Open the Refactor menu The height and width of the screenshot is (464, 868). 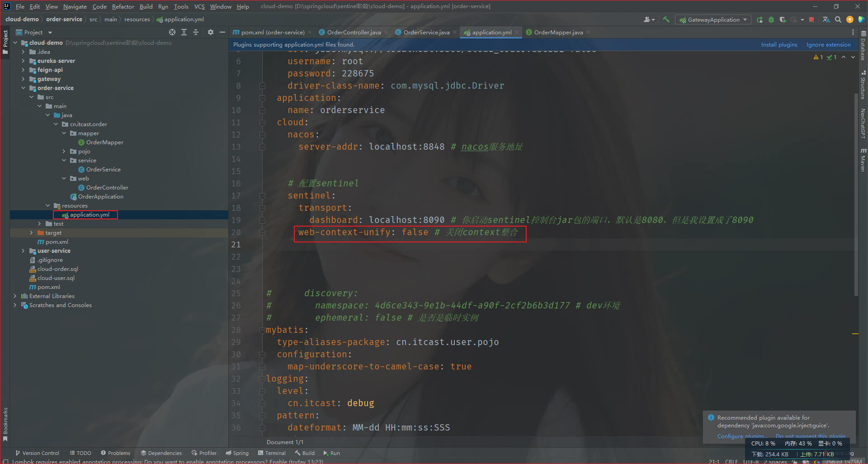point(123,6)
